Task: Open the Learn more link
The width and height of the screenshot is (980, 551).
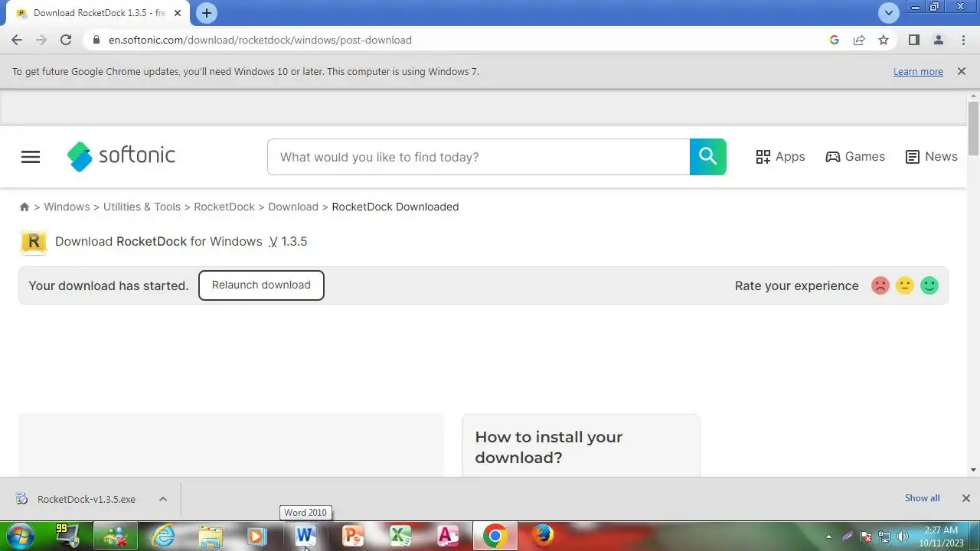Action: click(918, 71)
